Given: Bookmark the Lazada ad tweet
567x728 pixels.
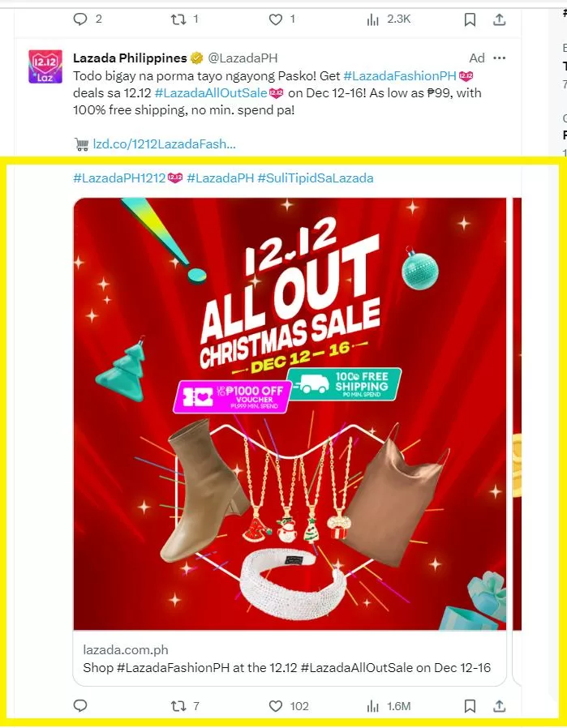Looking at the screenshot, I should coord(470,706).
